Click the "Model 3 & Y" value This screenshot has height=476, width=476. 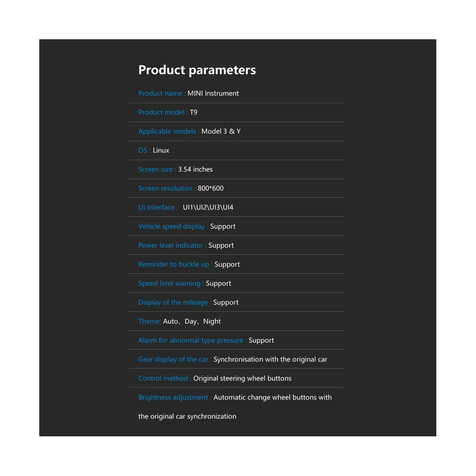[221, 131]
